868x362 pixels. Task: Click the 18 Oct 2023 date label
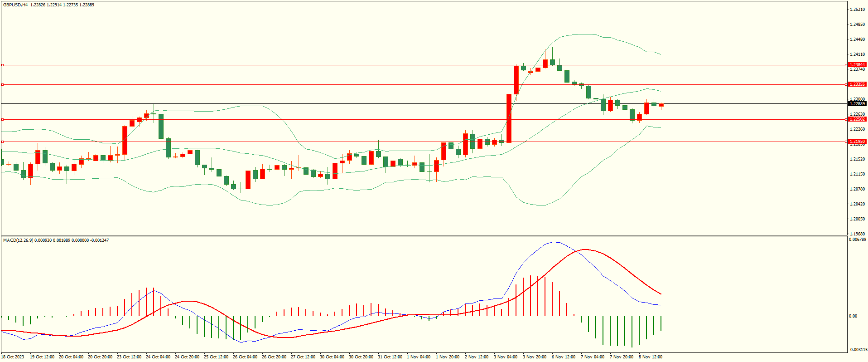click(x=13, y=357)
